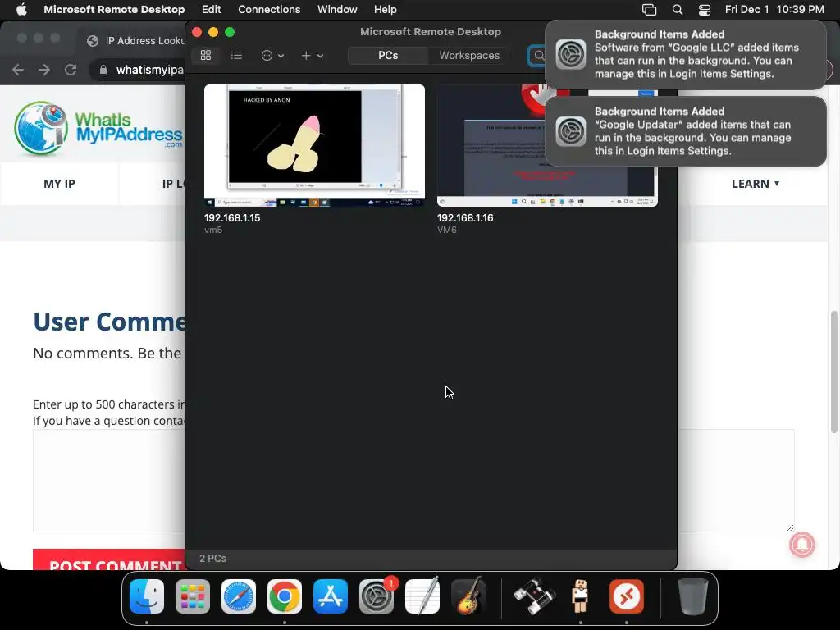Viewport: 840px width, 630px height.
Task: Open Safari from the Dock
Action: tap(239, 596)
